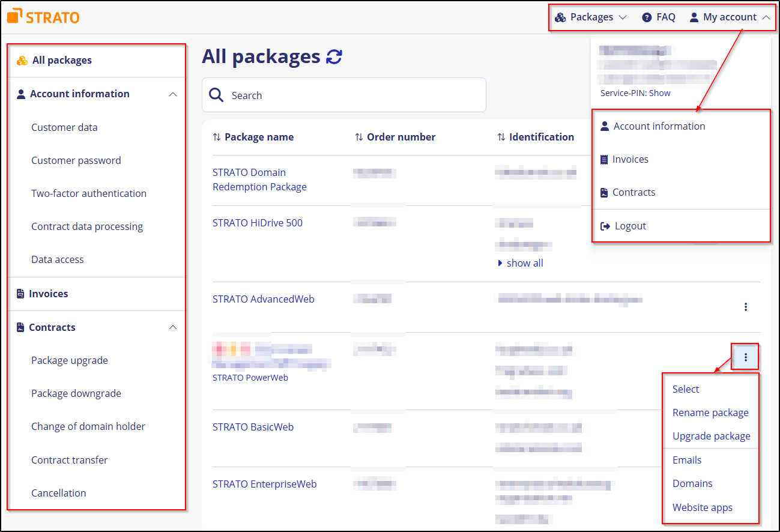780x532 pixels.
Task: Expand show all under HiDrive 500
Action: click(x=521, y=263)
